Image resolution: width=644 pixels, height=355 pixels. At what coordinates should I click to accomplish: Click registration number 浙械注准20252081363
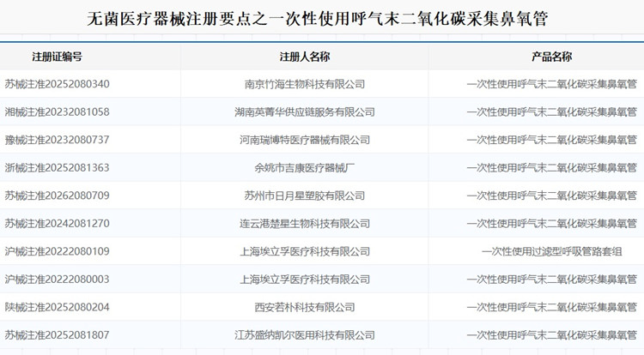pyautogui.click(x=57, y=168)
